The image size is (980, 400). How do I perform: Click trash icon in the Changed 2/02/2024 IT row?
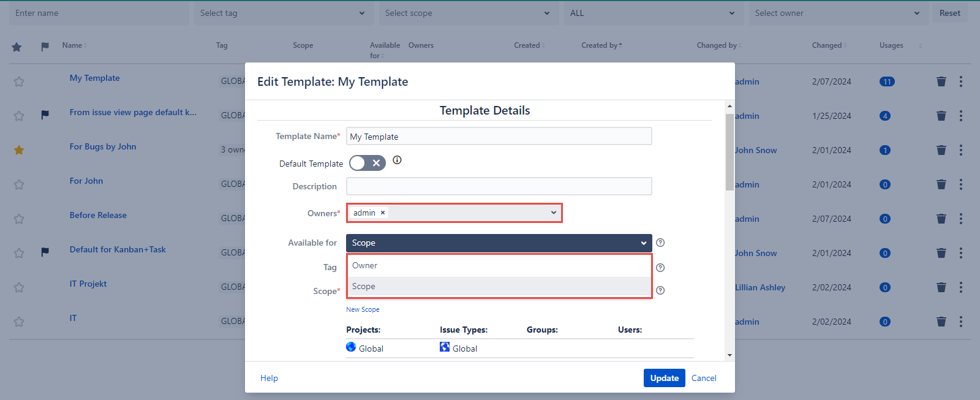point(941,322)
